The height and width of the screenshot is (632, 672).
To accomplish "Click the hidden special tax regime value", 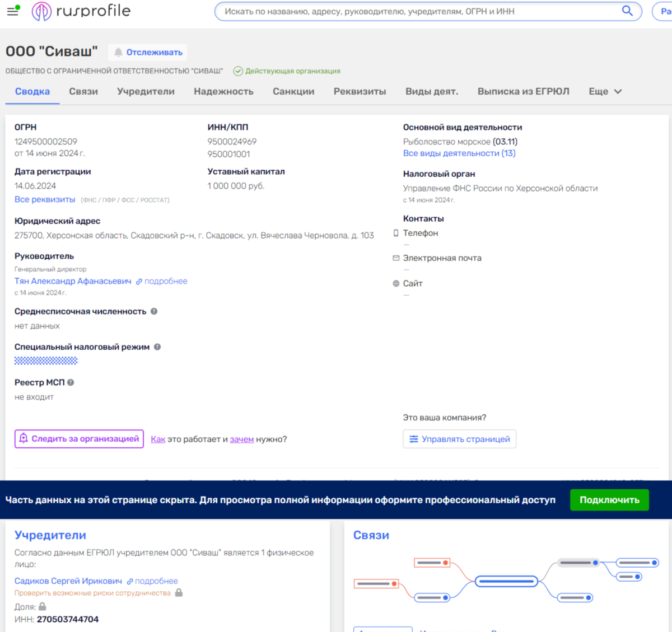I will [x=46, y=361].
